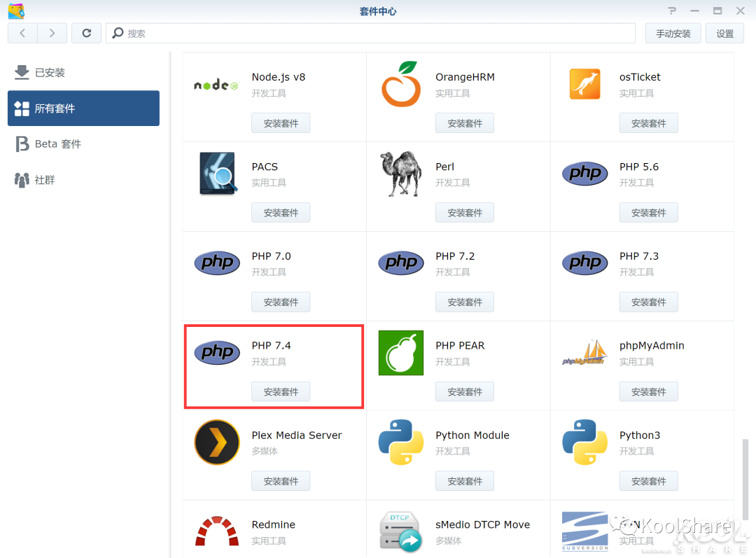Open the OrangeHRM orange logo icon

(x=400, y=84)
